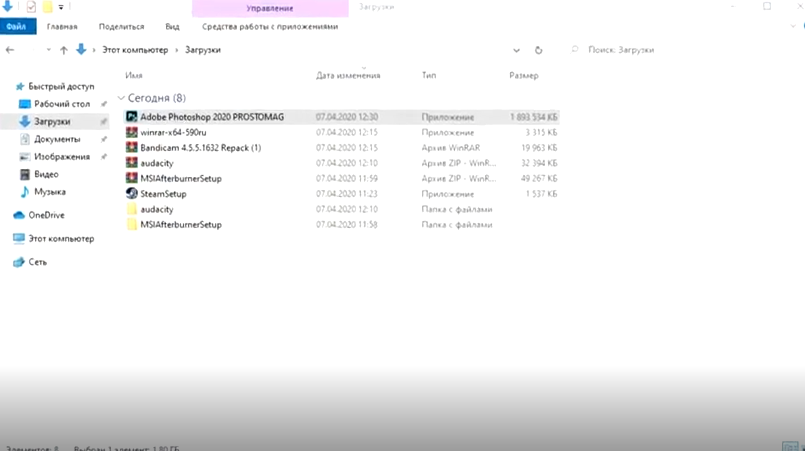This screenshot has height=451, width=805.
Task: Click the SteamSetup application icon
Action: click(131, 194)
